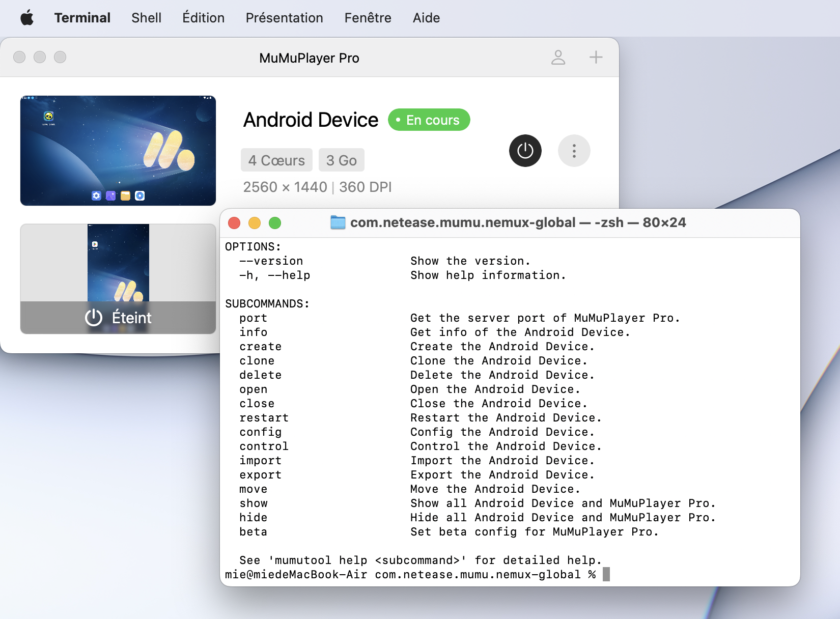Click the 'beta' subcommand in Terminal

tap(253, 532)
